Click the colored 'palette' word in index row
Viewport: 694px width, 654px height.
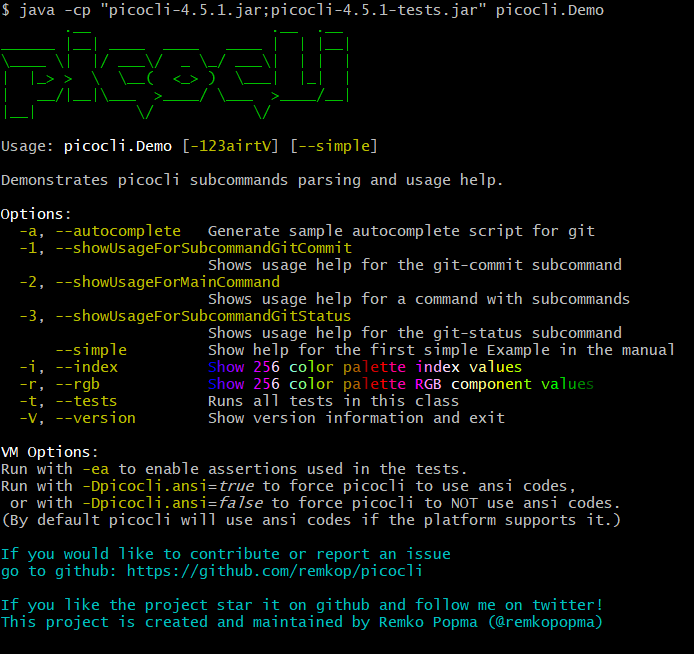tap(374, 367)
